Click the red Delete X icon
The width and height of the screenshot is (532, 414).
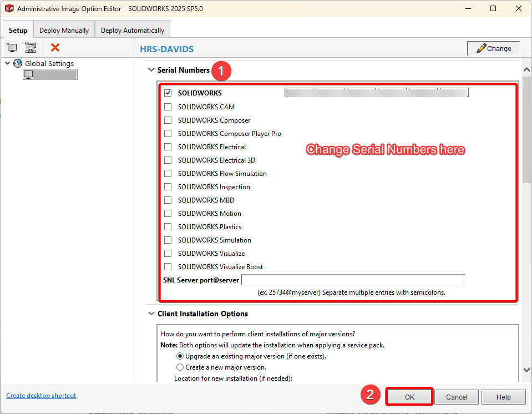[55, 47]
